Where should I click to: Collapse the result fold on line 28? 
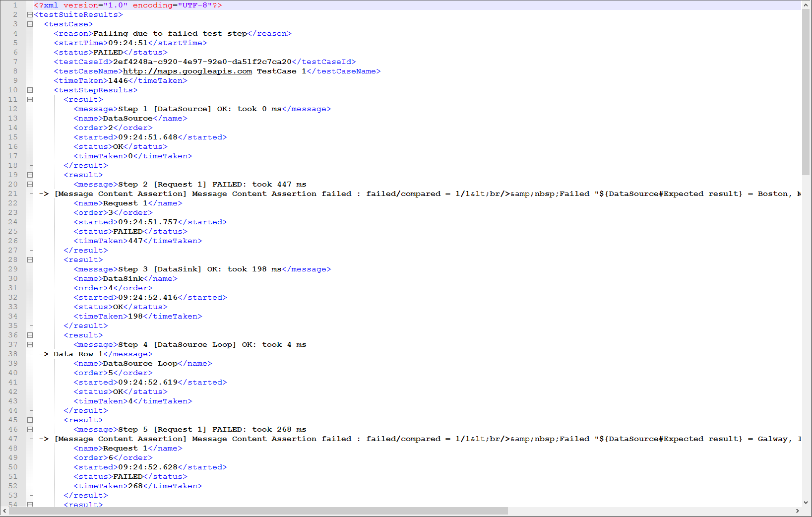tap(30, 259)
